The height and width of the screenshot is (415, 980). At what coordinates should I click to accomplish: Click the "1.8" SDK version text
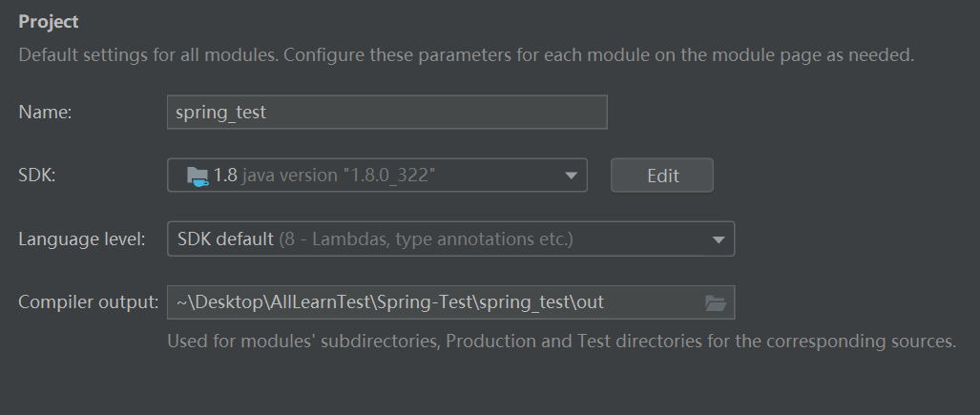click(x=225, y=176)
